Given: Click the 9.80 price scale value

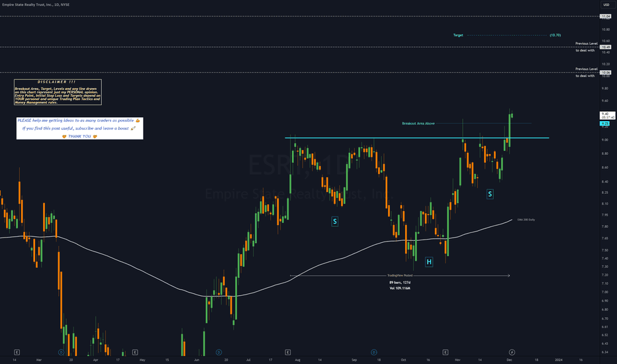Looking at the screenshot, I should click(x=605, y=89).
